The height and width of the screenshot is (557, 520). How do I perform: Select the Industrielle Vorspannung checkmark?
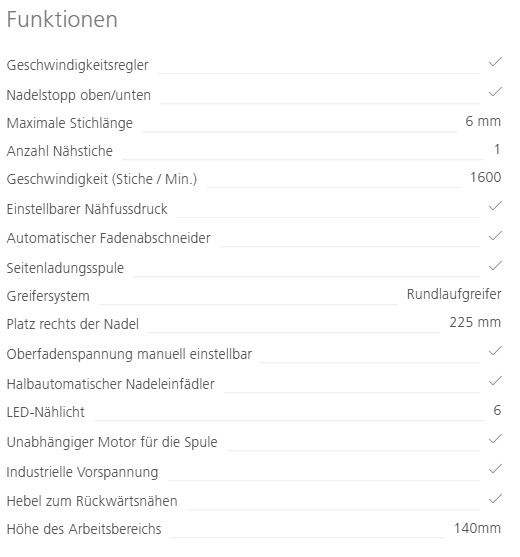point(495,469)
